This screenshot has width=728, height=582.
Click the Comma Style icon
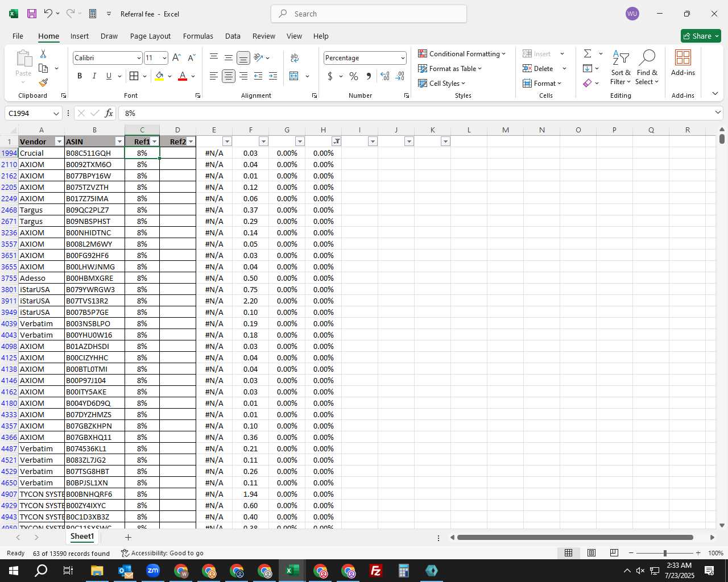[369, 76]
